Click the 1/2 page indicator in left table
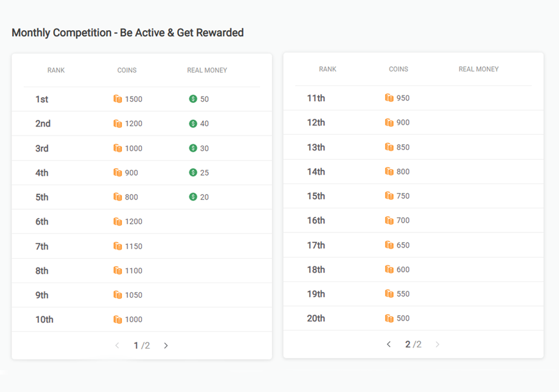The image size is (559, 392). (141, 345)
